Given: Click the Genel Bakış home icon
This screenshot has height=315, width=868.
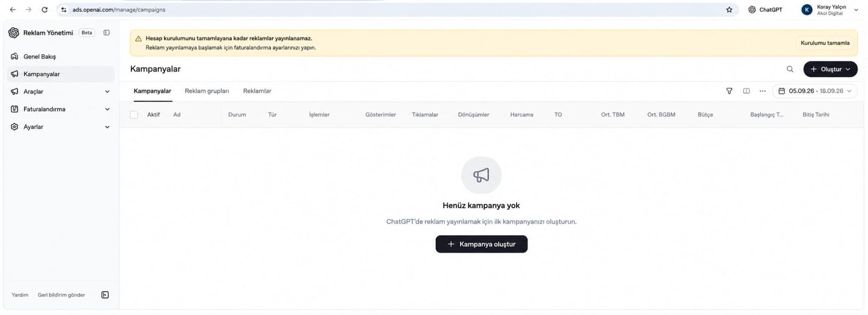Looking at the screenshot, I should [15, 56].
